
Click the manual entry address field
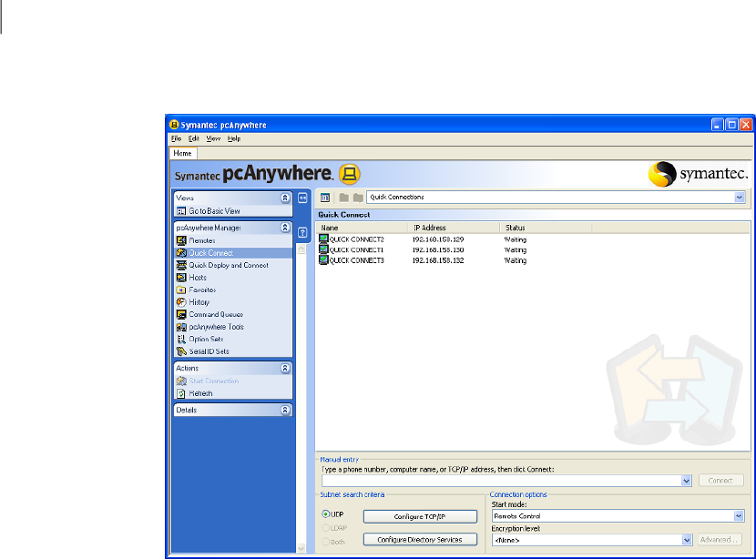(502, 481)
